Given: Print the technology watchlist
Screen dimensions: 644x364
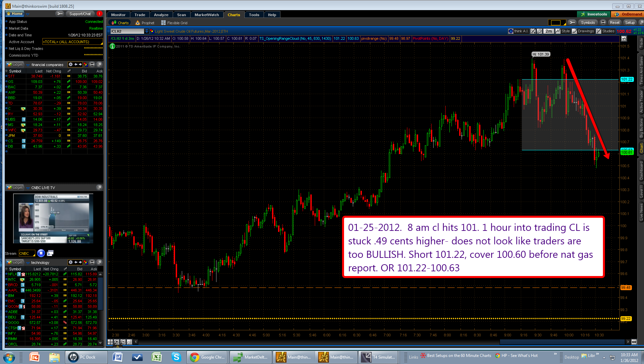Looking at the screenshot, I should 92,262.
